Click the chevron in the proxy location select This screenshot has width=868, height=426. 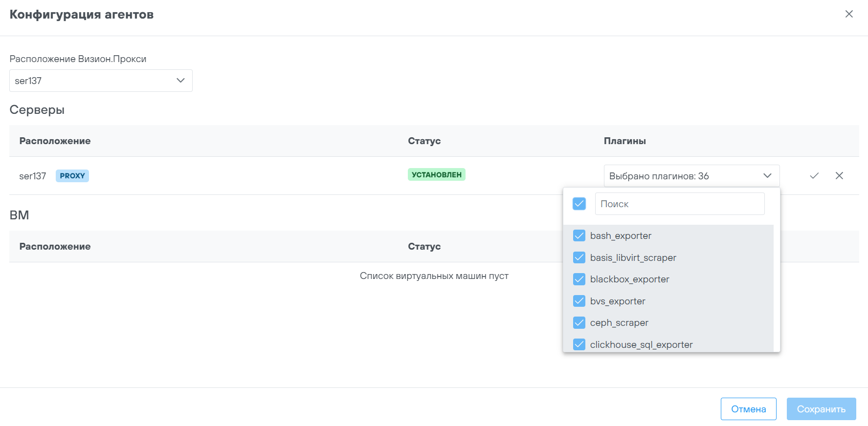click(180, 81)
